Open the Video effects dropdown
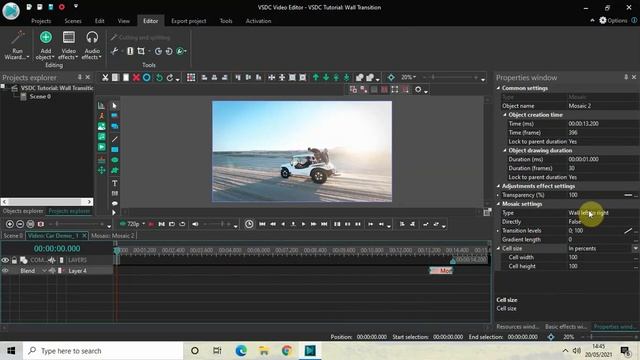The width and height of the screenshot is (640, 360). [x=69, y=46]
